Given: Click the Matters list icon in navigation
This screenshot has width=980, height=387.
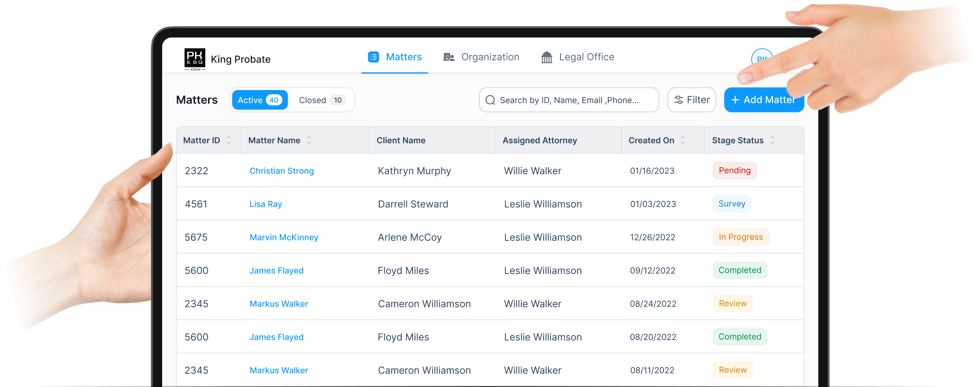Looking at the screenshot, I should tap(373, 57).
